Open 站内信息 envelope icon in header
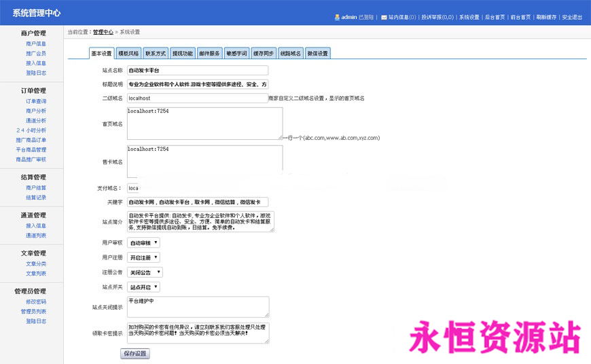 click(384, 17)
